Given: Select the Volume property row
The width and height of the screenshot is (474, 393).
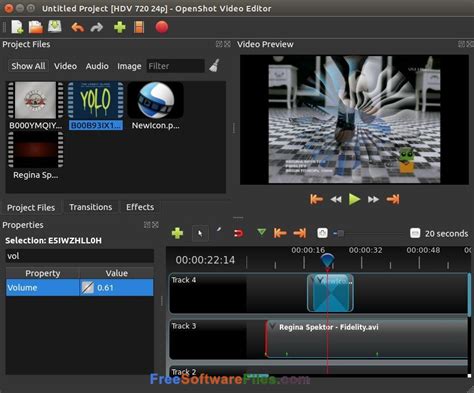Looking at the screenshot, I should (80, 288).
